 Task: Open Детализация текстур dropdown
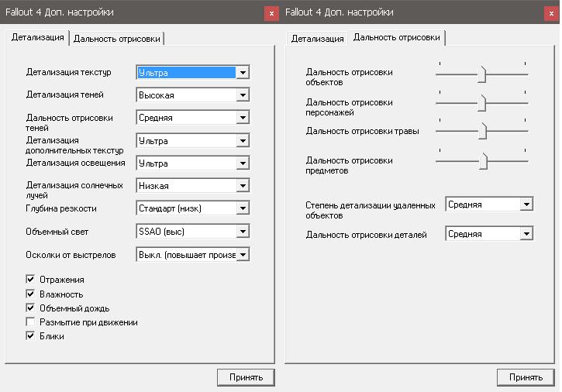[243, 73]
